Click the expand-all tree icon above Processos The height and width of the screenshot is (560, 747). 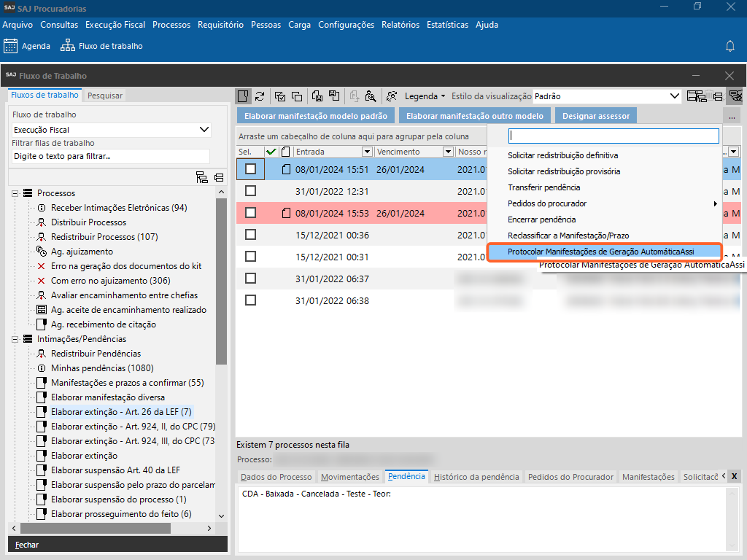202,177
